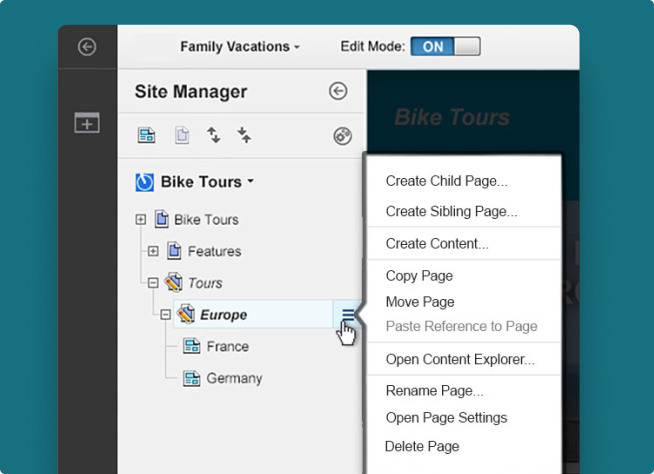Choose Copy Page from context menu
This screenshot has height=474, width=654.
coord(419,276)
